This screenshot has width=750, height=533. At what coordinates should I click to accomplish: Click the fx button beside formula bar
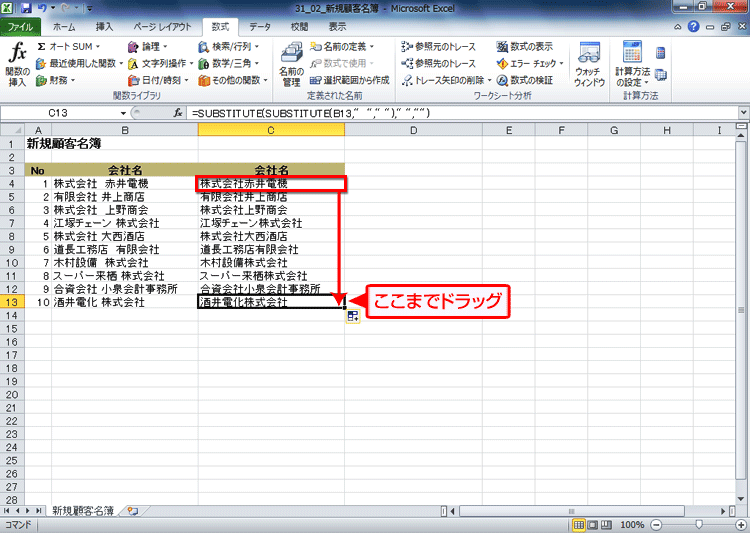178,113
